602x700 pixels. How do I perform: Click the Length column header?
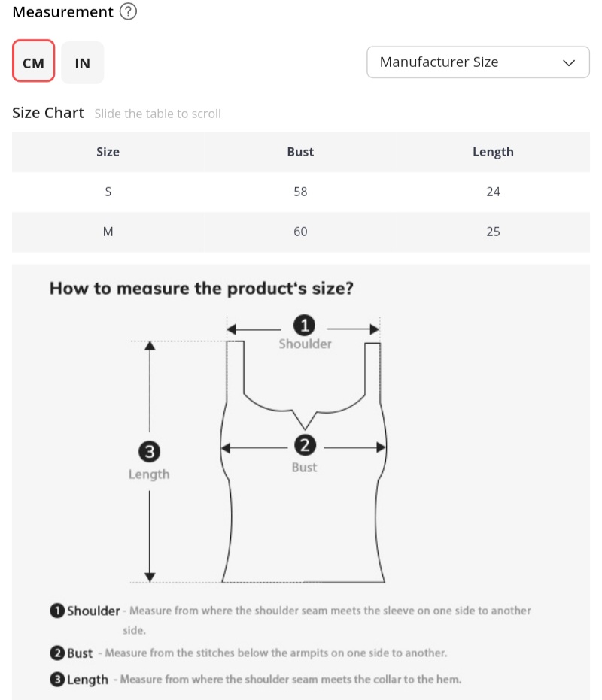coord(493,152)
